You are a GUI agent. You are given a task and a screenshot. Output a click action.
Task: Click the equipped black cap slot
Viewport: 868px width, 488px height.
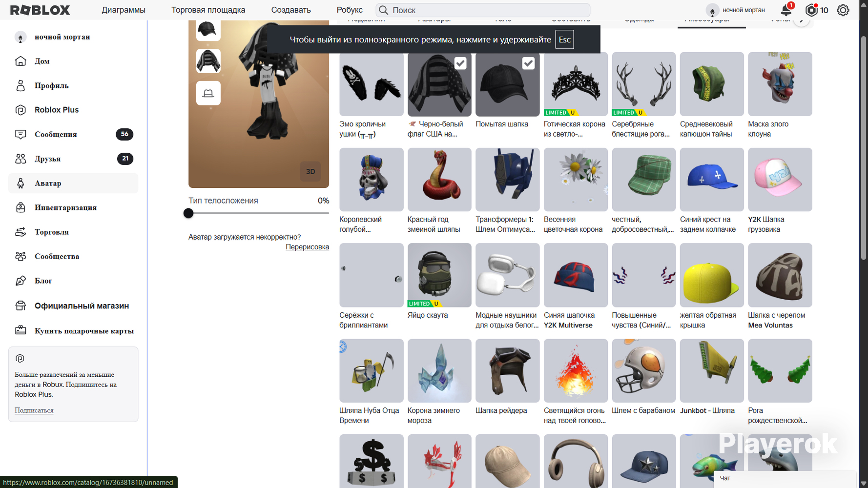pos(208,30)
